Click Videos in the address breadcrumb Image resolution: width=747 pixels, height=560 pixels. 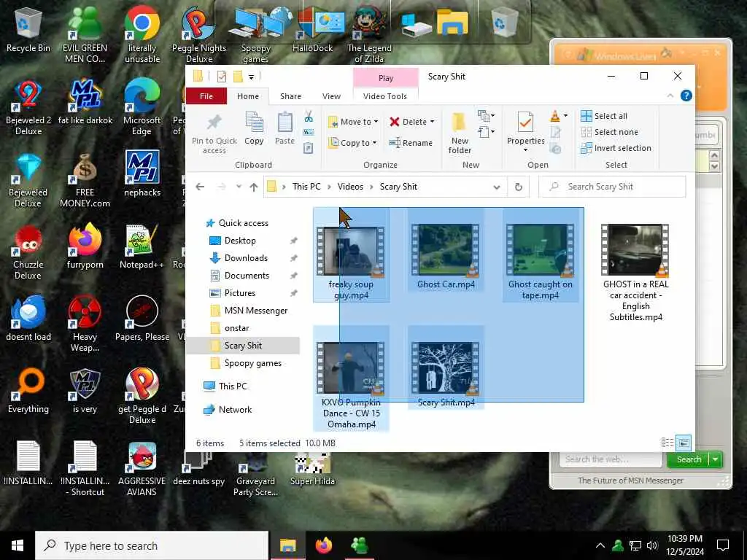[x=351, y=187]
